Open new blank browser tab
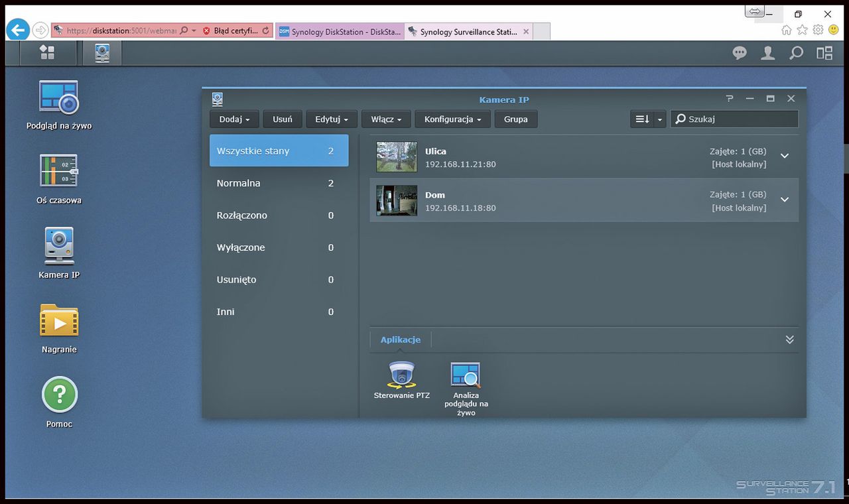This screenshot has height=504, width=849. tap(541, 31)
